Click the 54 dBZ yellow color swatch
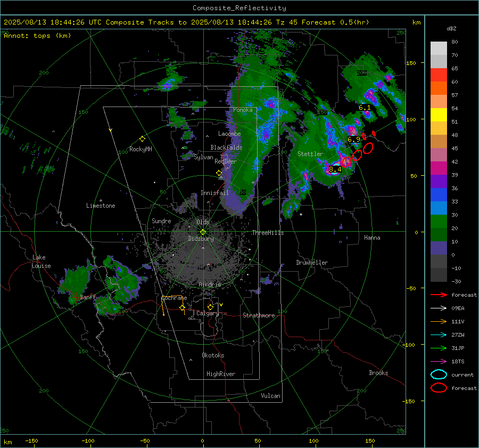Viewport: 479px width, 448px height. point(439,115)
